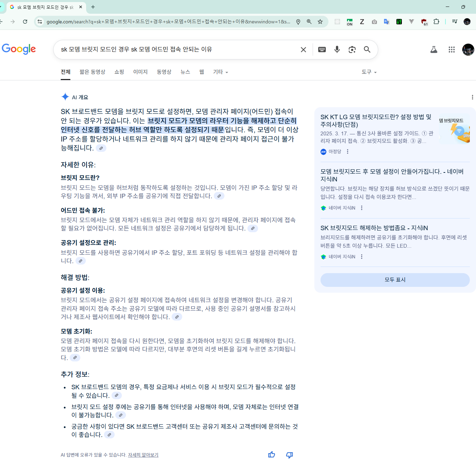476x471 pixels.
Task: Expand the 도구 tools dropdown
Action: [369, 72]
